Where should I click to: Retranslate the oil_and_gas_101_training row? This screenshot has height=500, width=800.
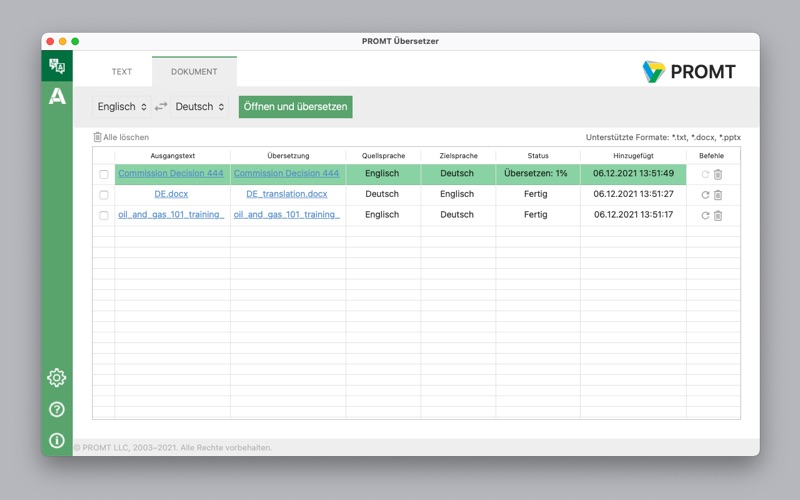click(x=705, y=215)
